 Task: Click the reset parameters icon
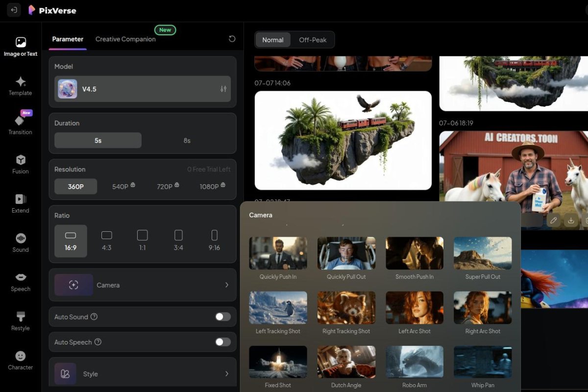231,39
